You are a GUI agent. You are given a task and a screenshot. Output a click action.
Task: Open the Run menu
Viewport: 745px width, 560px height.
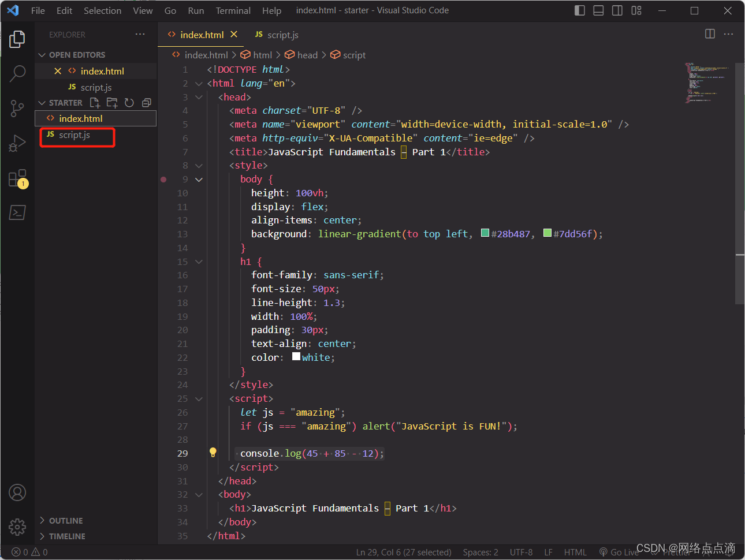click(x=196, y=10)
